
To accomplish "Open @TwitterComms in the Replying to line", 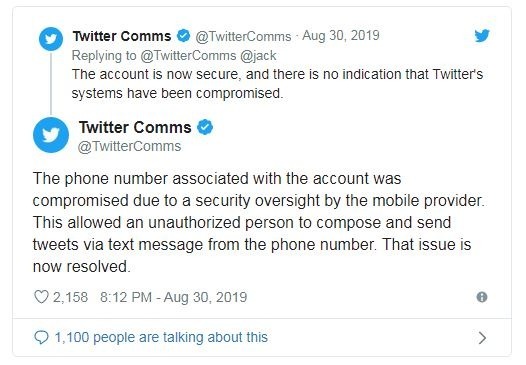I will [x=188, y=56].
